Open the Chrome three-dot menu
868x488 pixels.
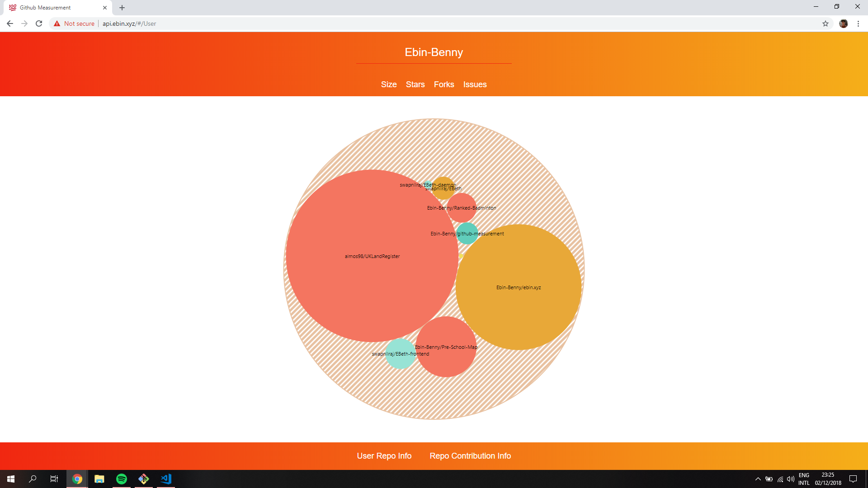point(858,23)
